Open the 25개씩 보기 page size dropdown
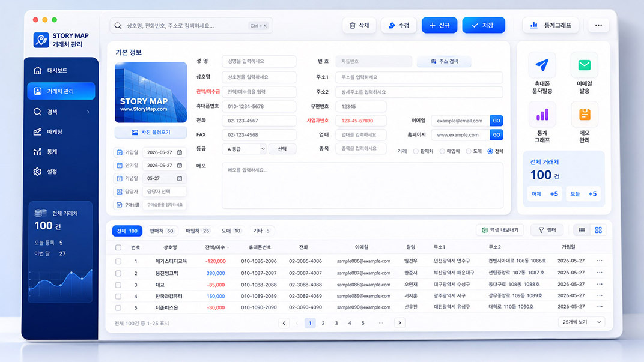Screen dimensions: 644x362 point(582,322)
